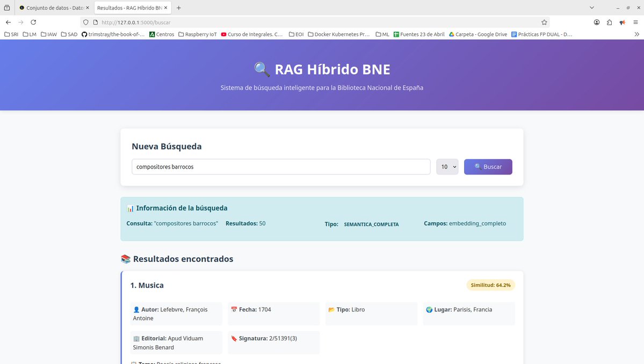The image size is (644, 364).
Task: Click the SEMANTICA_COMPLETA type badge
Action: pos(371,224)
